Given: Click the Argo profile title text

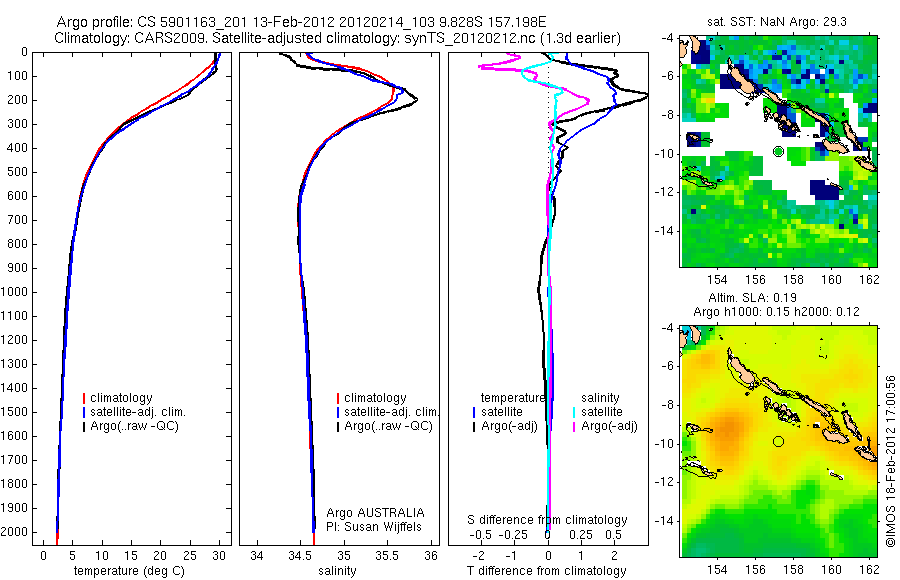Looking at the screenshot, I should click(301, 22).
